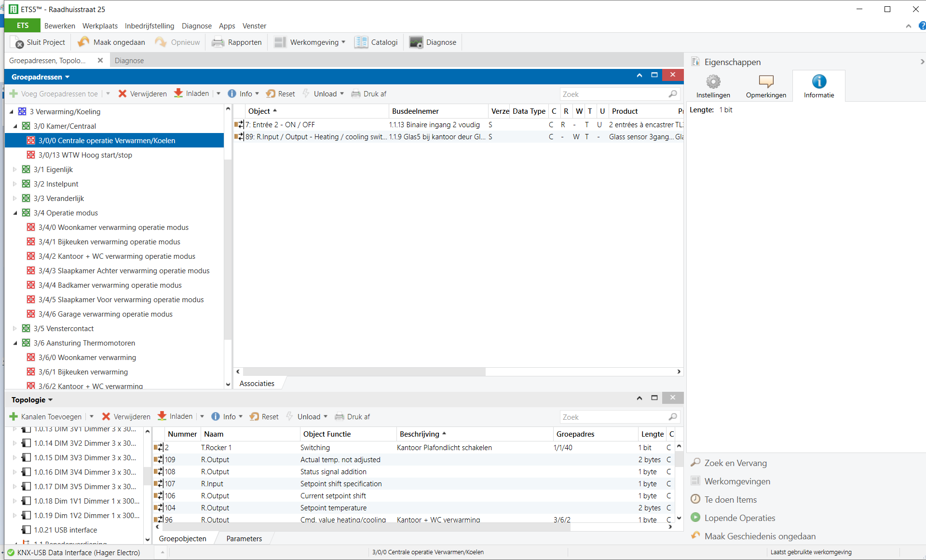926x560 pixels.
Task: Expand the 3/1 Eigenlijk group
Action: point(15,169)
